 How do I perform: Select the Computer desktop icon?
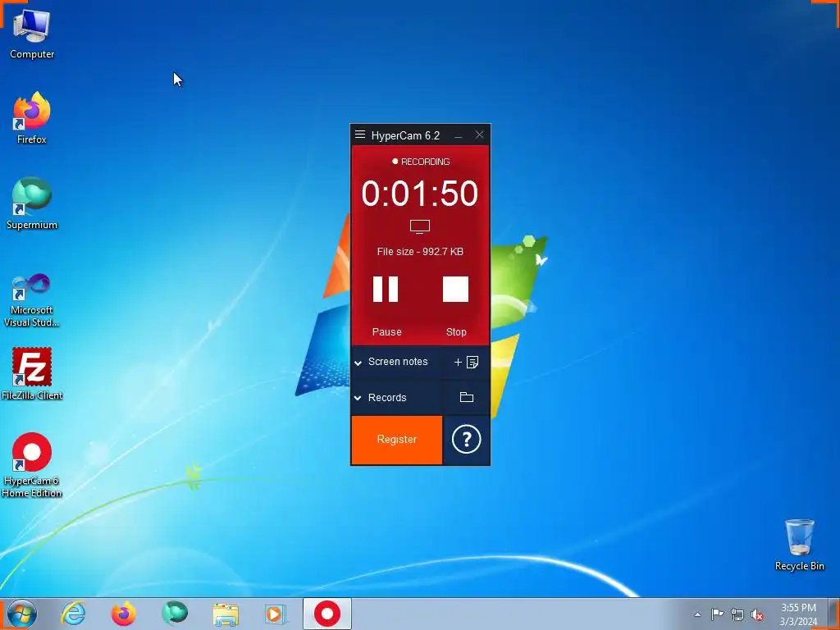32,34
